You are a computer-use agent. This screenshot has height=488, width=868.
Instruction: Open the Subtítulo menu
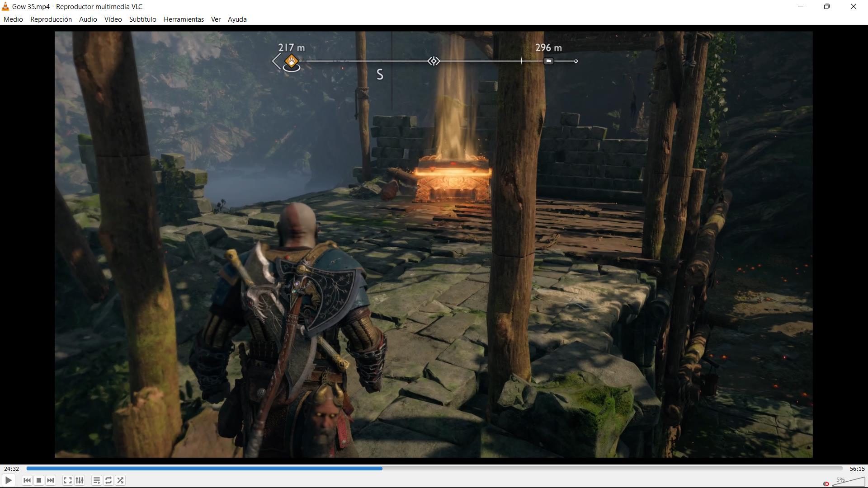click(x=143, y=19)
